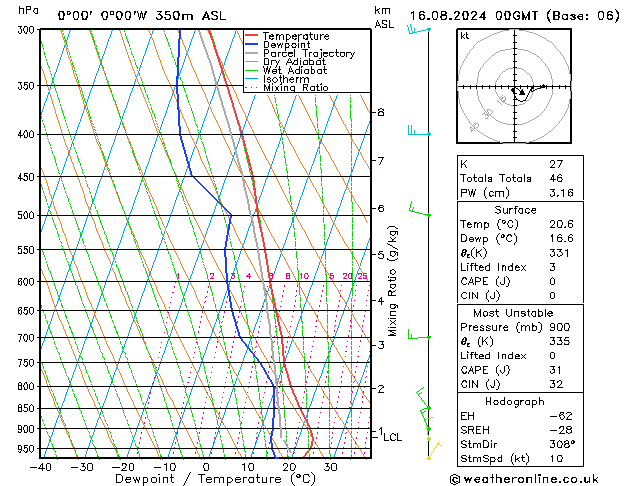Click the vertical 'Mixing Ratio (g/kg)' axis title
The width and height of the screenshot is (629, 486).
[392, 281]
